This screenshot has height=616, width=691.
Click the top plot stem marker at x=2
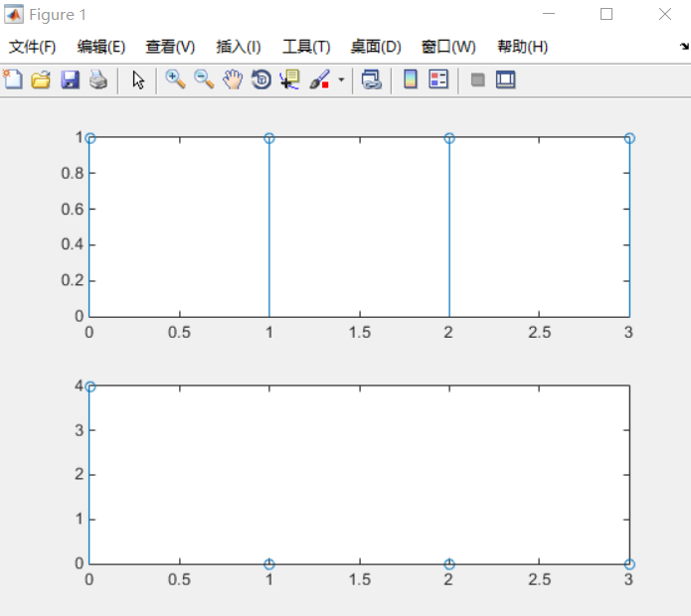click(x=449, y=138)
